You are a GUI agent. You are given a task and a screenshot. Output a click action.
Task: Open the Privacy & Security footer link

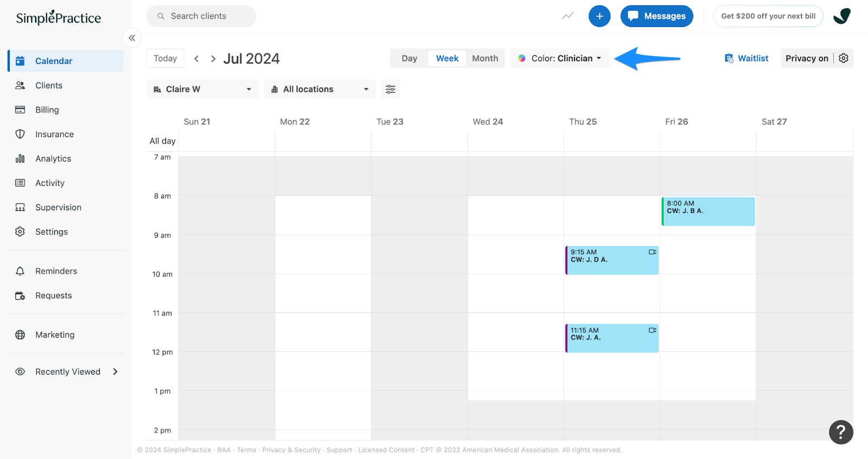[291, 450]
